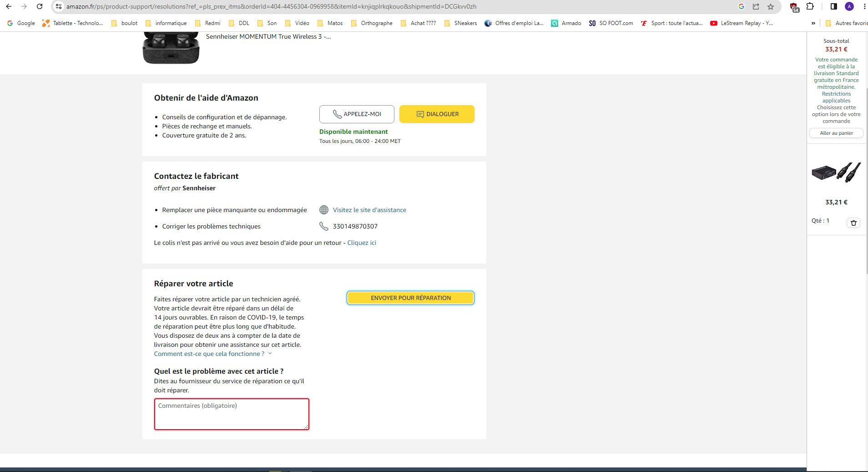The width and height of the screenshot is (868, 472).
Task: Open the red extension with badge 54
Action: coord(794,7)
